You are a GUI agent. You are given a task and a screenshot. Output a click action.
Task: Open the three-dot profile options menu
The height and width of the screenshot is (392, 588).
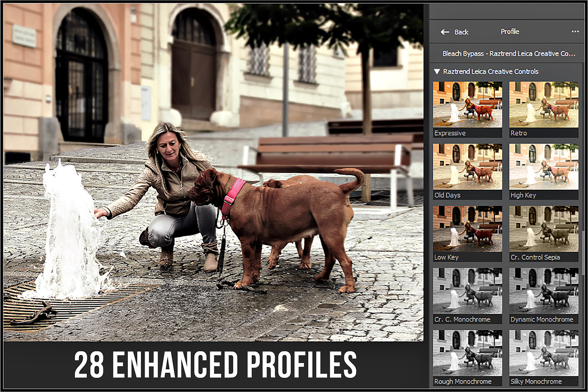(575, 31)
